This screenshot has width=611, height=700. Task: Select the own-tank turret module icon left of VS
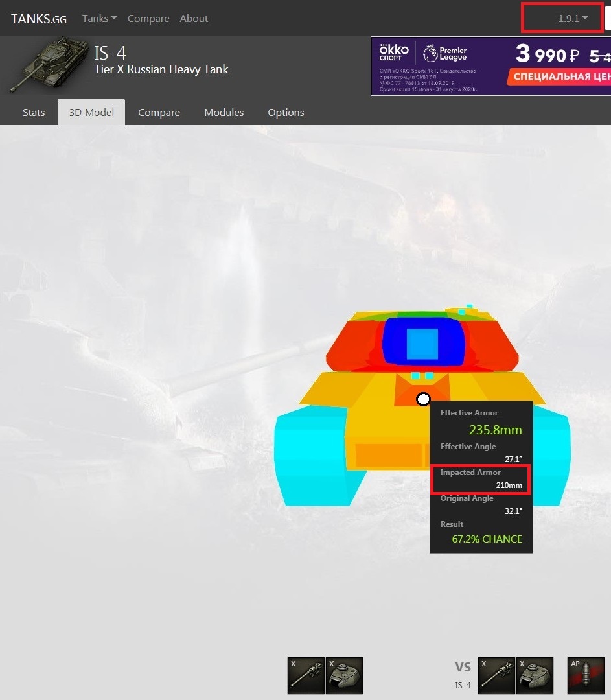pos(344,675)
